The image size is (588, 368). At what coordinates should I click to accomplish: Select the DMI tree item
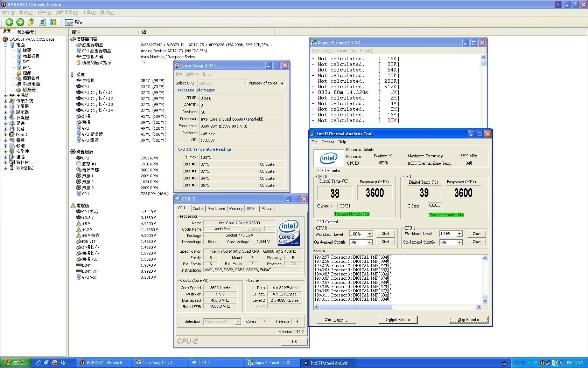[x=26, y=62]
